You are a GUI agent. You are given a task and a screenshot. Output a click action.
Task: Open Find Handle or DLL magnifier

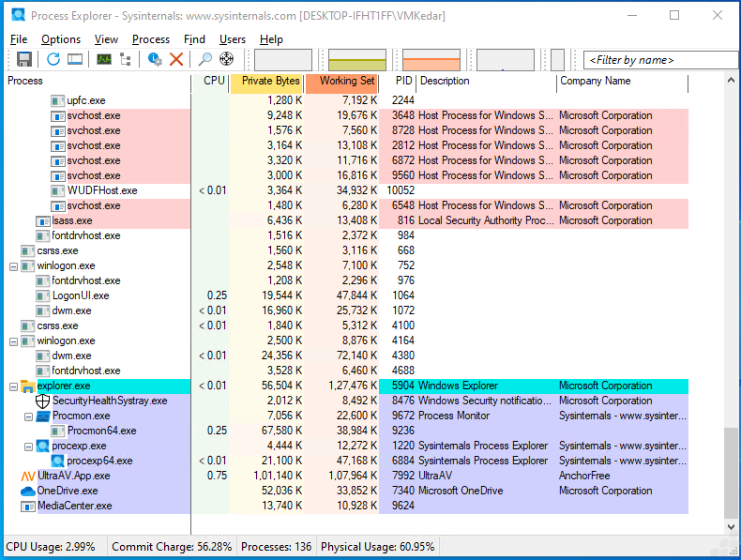coord(205,59)
